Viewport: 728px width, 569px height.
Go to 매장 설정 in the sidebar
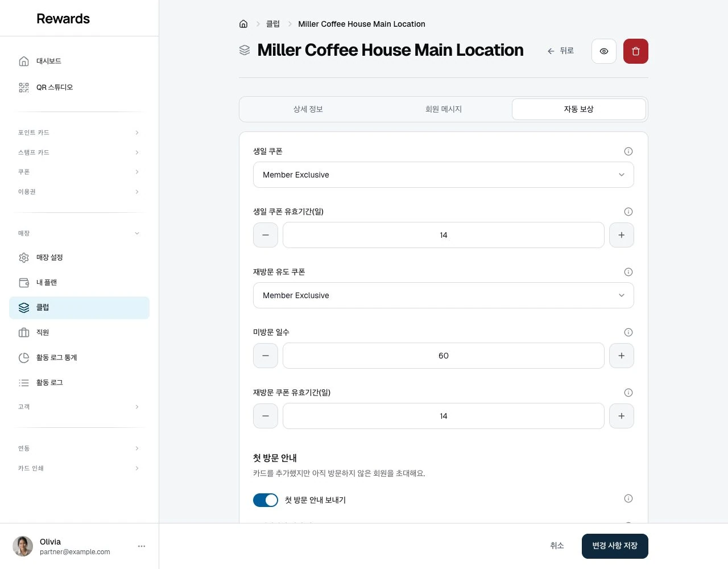point(79,258)
